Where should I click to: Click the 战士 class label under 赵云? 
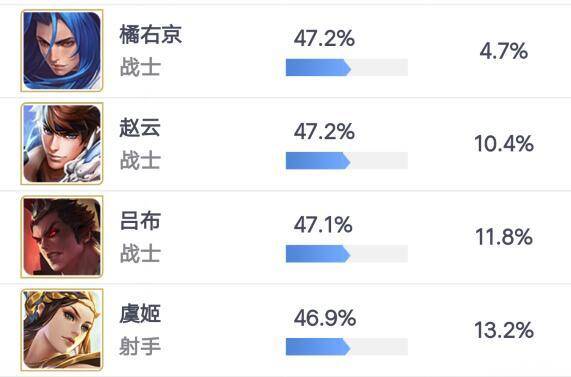140,160
